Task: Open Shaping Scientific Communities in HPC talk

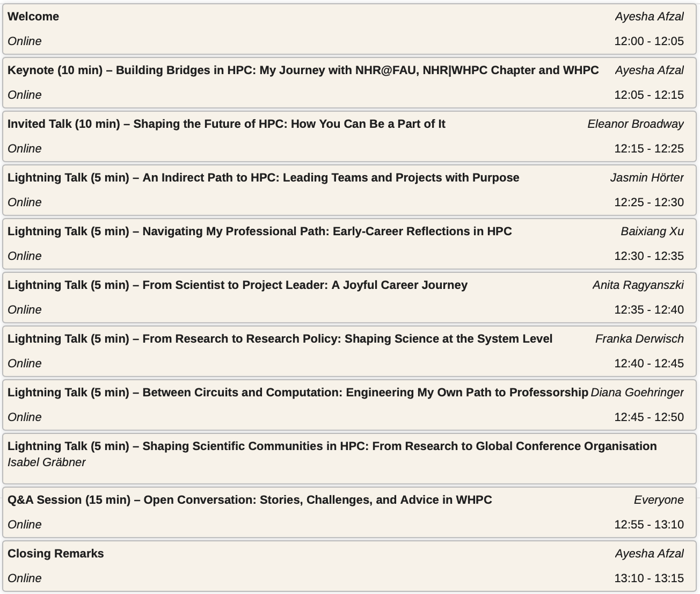Action: [332, 446]
